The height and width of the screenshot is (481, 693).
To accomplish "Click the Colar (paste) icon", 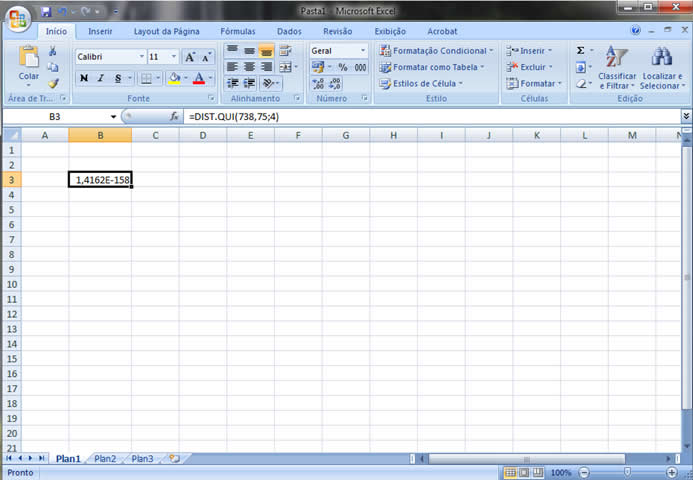I will click(28, 58).
